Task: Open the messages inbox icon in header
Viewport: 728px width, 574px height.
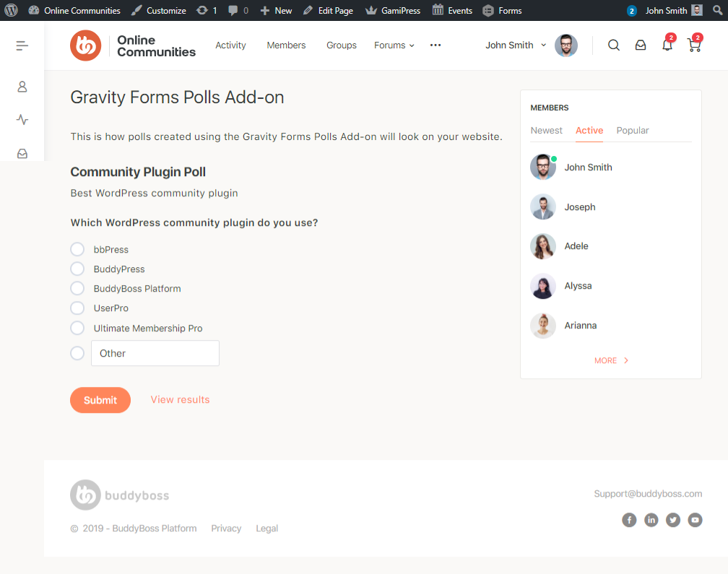Action: point(641,45)
